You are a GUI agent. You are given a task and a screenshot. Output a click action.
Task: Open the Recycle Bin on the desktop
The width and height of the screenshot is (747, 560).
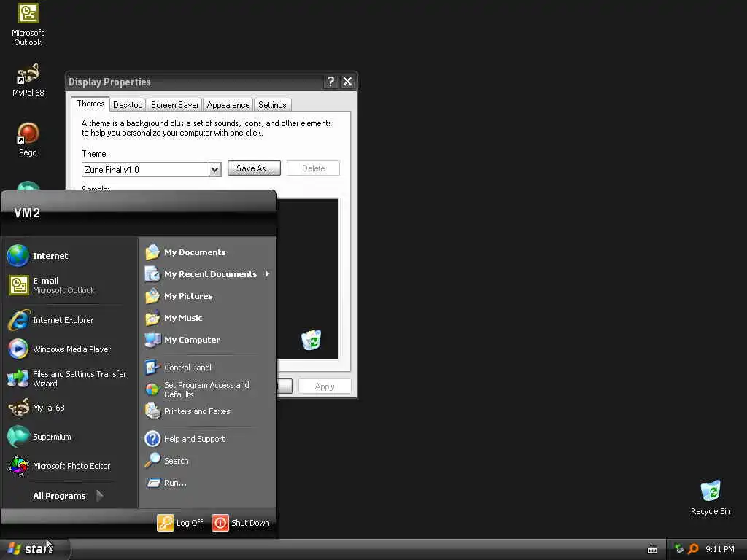point(711,497)
